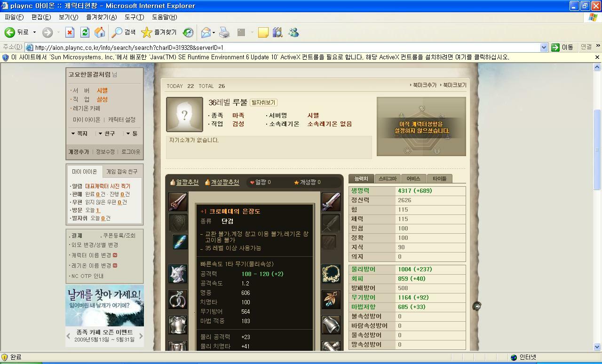This screenshot has height=364, width=602.
Task: Click the Refresh page toolbar icon
Action: pos(85,32)
